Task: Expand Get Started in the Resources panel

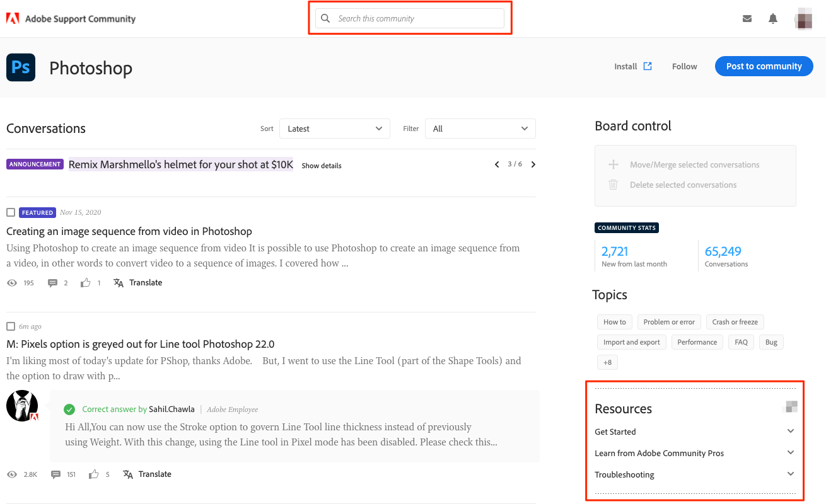Action: pos(791,431)
